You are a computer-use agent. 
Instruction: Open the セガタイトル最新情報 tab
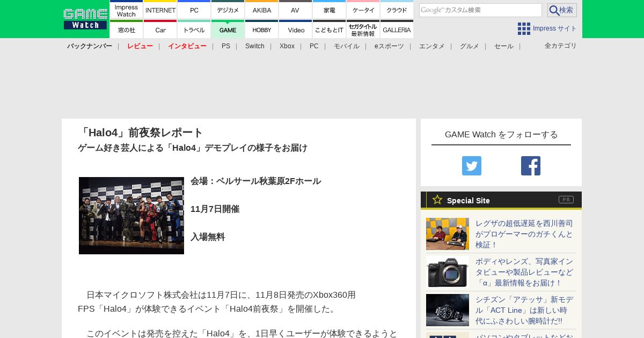363,30
